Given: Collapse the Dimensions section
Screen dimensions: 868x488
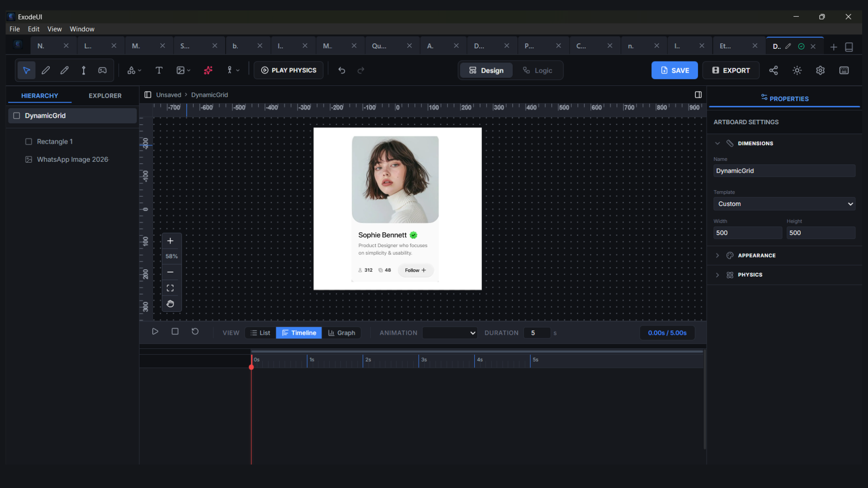Looking at the screenshot, I should pyautogui.click(x=717, y=143).
